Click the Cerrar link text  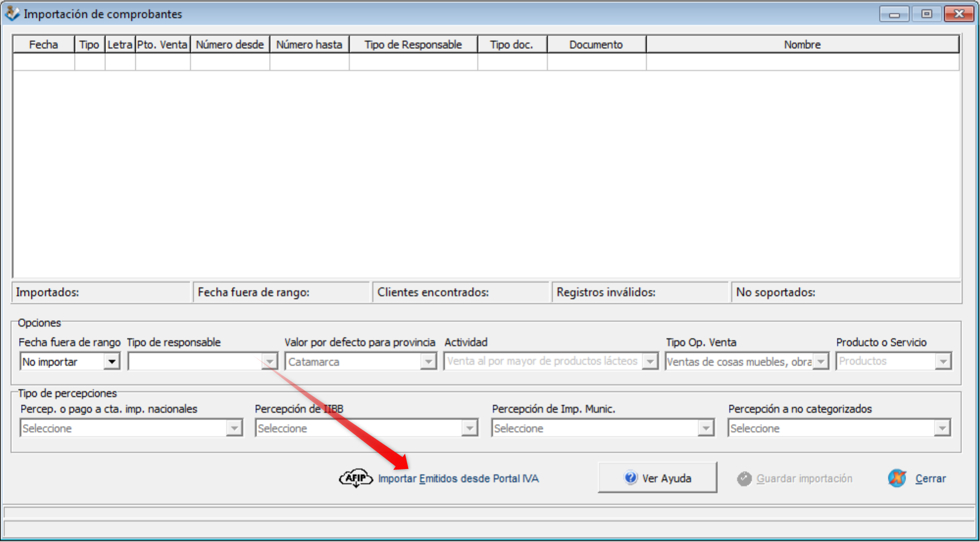pos(930,478)
